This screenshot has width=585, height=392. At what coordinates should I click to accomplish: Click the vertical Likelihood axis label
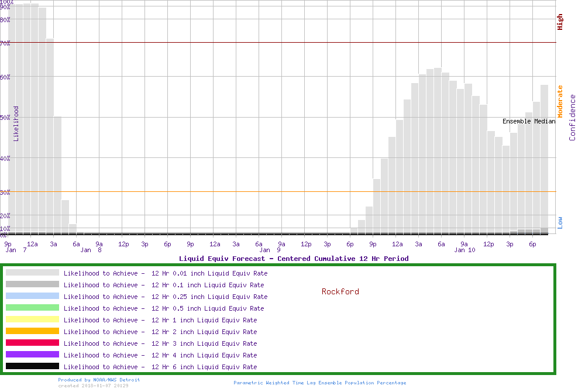[16, 123]
